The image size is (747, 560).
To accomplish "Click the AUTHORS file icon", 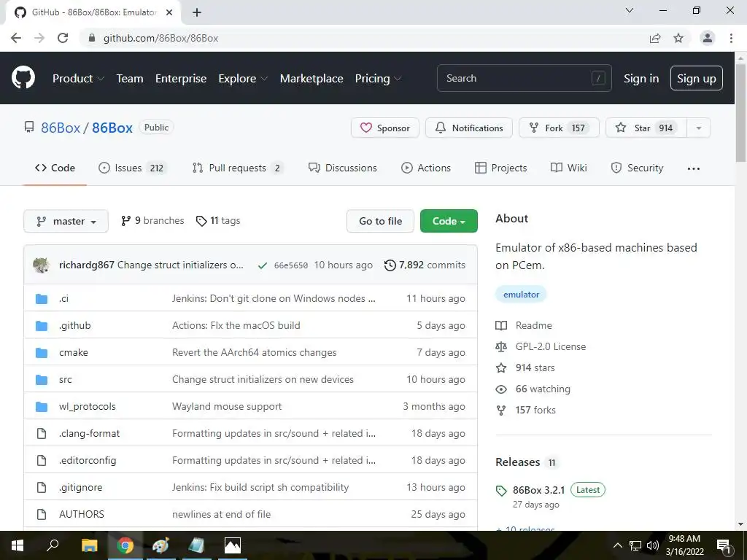I will pos(42,514).
